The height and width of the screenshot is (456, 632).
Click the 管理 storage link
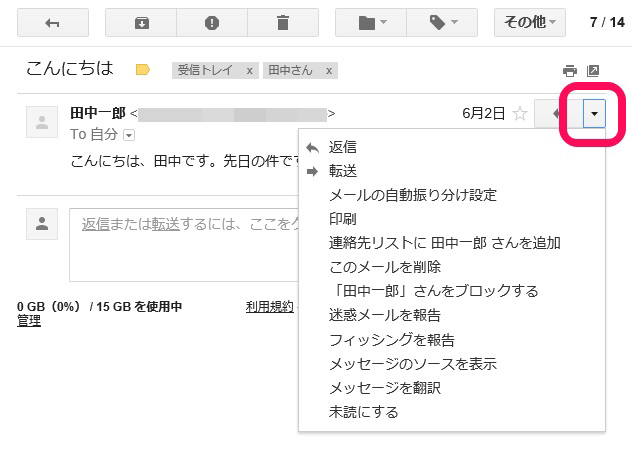(29, 321)
